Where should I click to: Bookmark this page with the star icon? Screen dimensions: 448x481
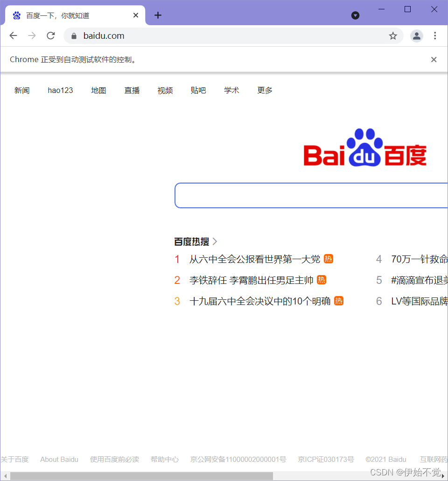point(393,36)
